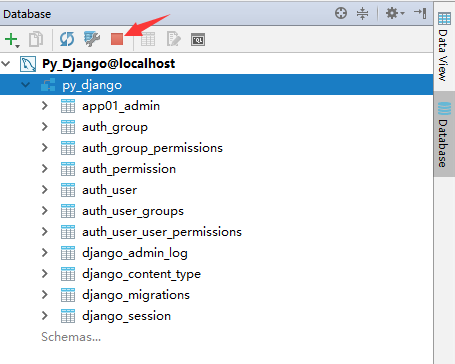Screen dimensions: 455x364
Task: Click the Scroll from Editor target icon
Action: tap(341, 13)
